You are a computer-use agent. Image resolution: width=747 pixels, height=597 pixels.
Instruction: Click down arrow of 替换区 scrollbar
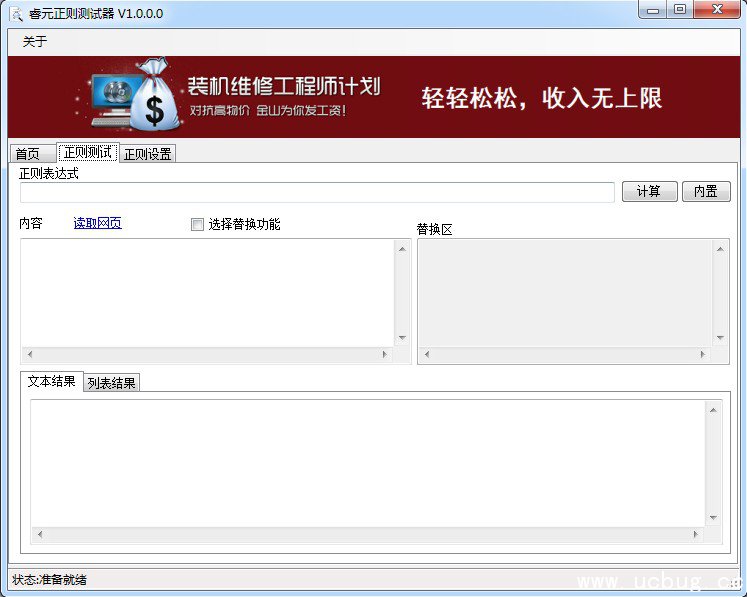[x=720, y=338]
